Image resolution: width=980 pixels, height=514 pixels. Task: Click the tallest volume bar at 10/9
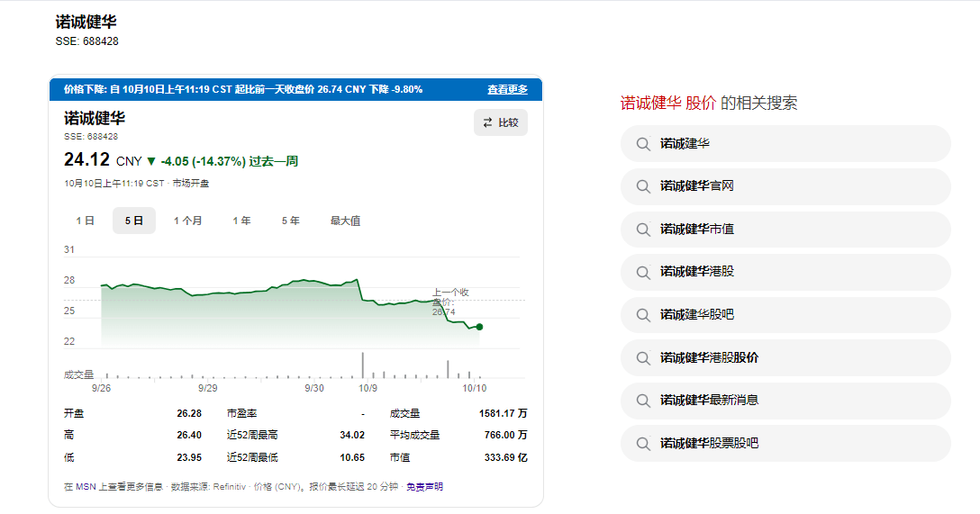pos(362,365)
